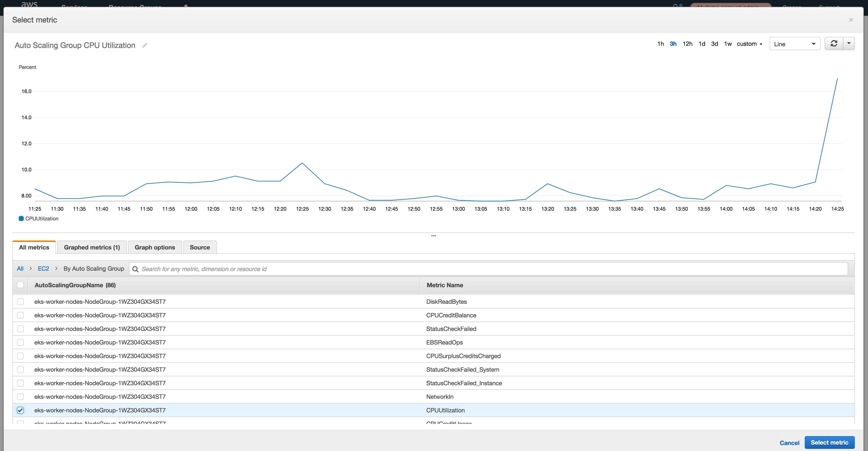Cancel the metric selection

click(789, 443)
